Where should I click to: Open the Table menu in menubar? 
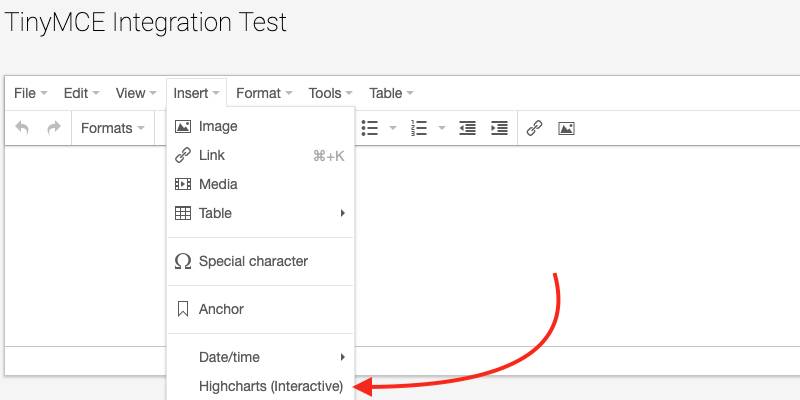[391, 93]
